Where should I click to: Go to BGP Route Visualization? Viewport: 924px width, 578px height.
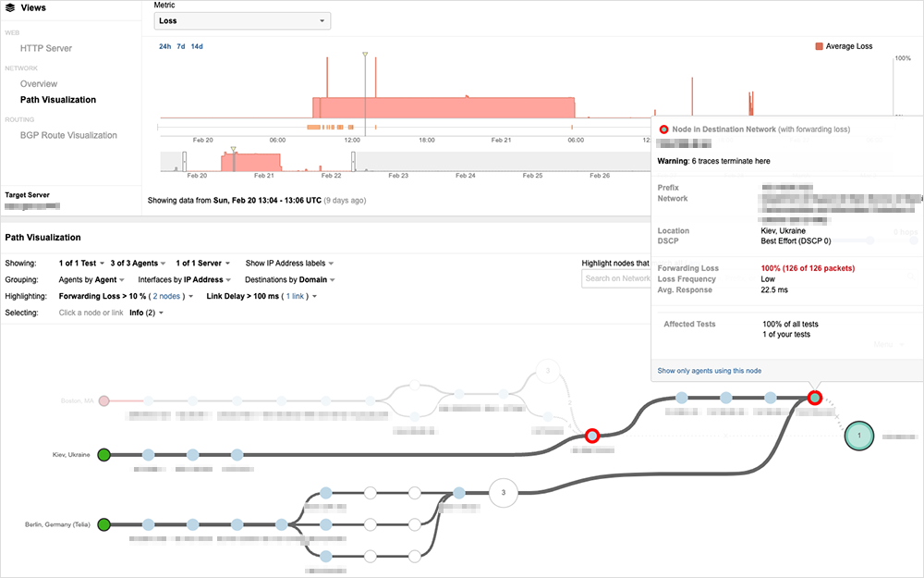click(68, 135)
